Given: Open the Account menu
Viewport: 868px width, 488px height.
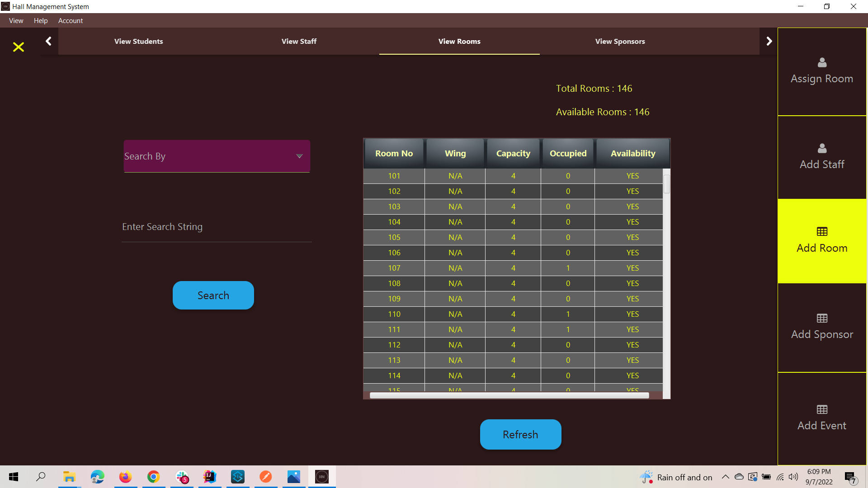Looking at the screenshot, I should [x=71, y=21].
